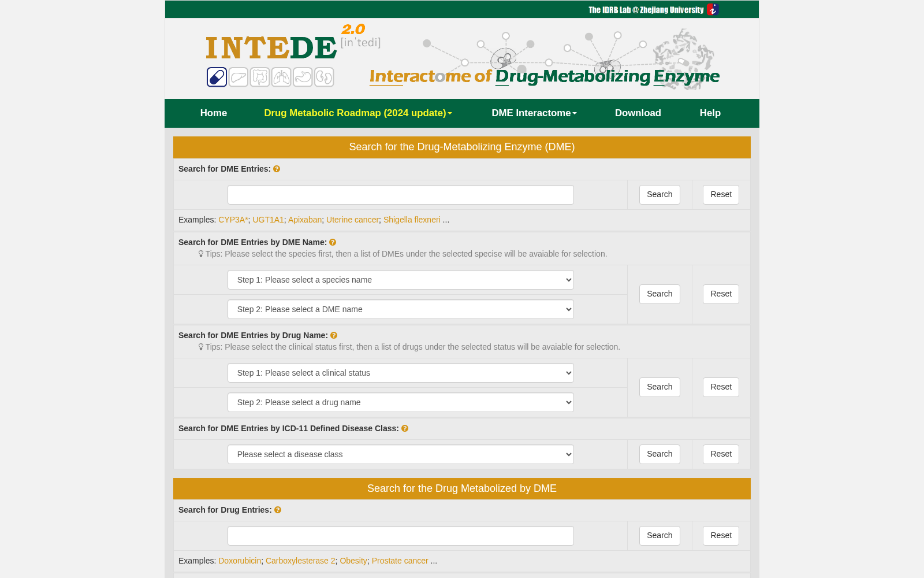Click Interactome of Drug-Metabolizing Enzyme banner
Viewport: 924px width, 578px height.
pos(545,76)
